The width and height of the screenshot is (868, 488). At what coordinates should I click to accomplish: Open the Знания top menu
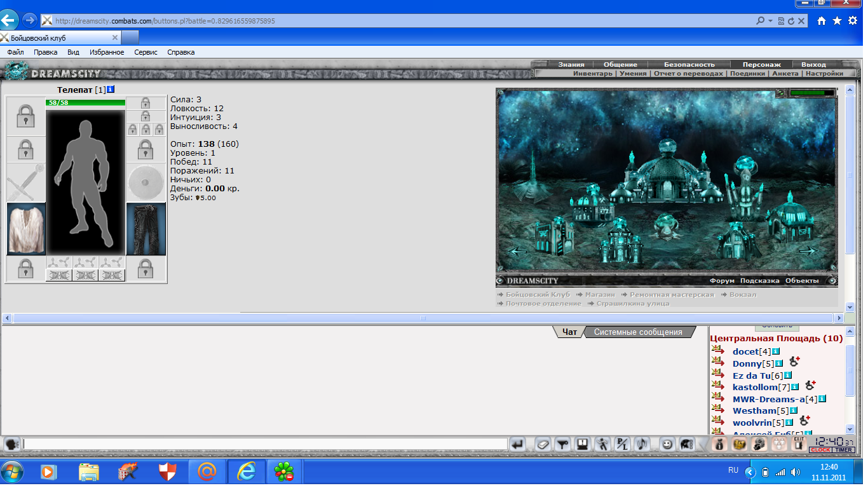tap(571, 64)
